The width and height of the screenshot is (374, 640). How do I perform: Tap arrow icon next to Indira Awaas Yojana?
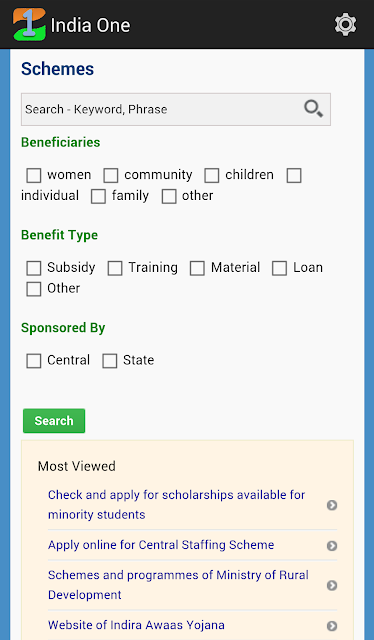click(332, 625)
